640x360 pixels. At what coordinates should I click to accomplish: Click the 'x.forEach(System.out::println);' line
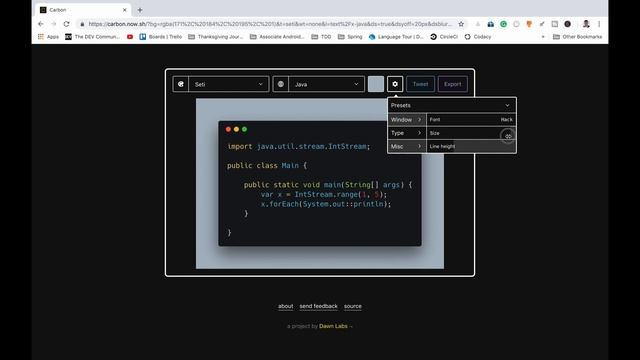coord(326,204)
